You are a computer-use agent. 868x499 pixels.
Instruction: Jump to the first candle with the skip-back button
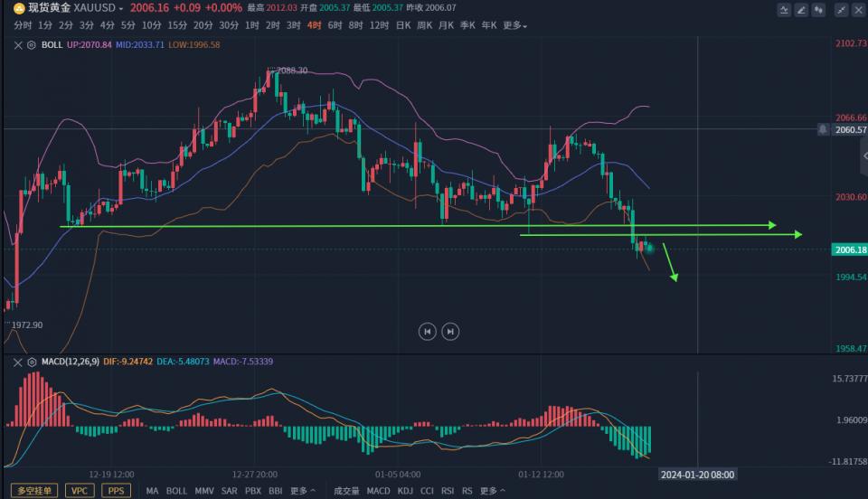427,331
